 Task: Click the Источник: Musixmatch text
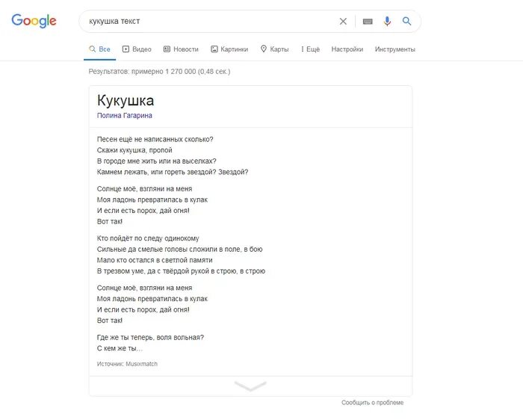[x=127, y=364]
